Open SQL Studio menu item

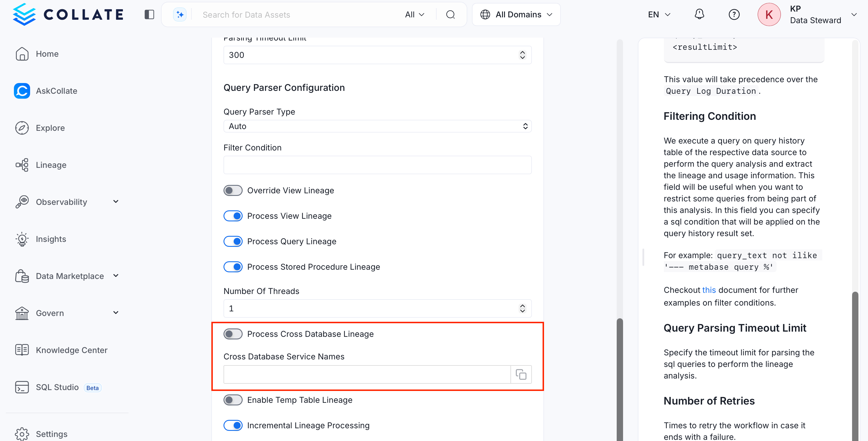(57, 387)
